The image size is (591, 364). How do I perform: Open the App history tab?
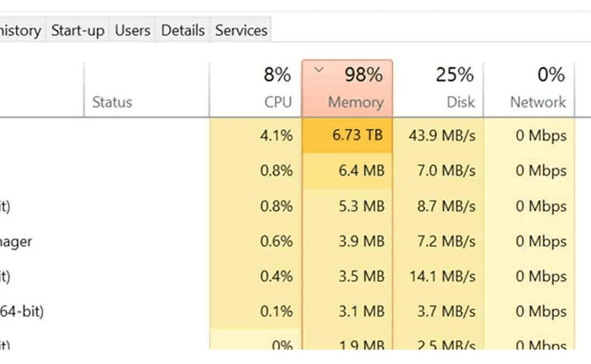click(x=20, y=30)
